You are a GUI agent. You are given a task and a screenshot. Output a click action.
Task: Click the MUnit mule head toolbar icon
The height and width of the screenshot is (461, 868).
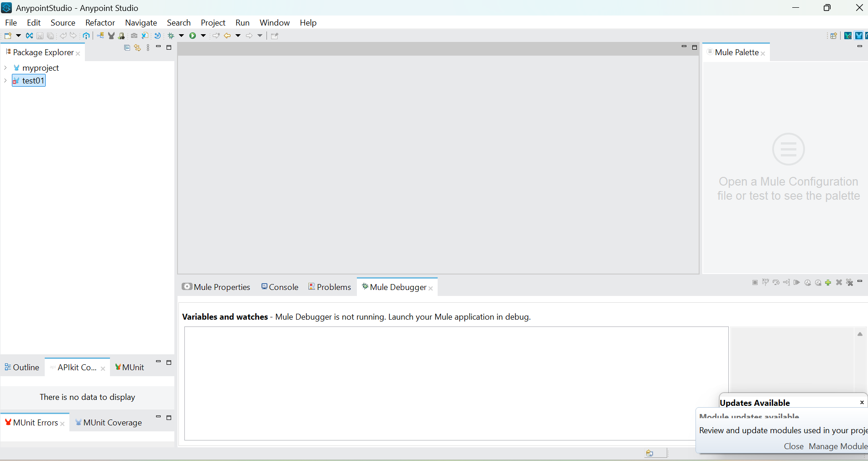click(x=111, y=36)
